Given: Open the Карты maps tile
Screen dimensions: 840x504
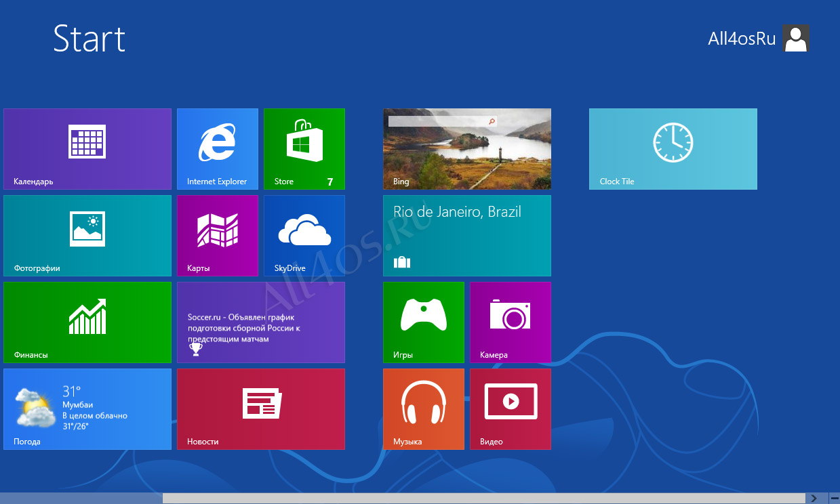Looking at the screenshot, I should click(218, 236).
